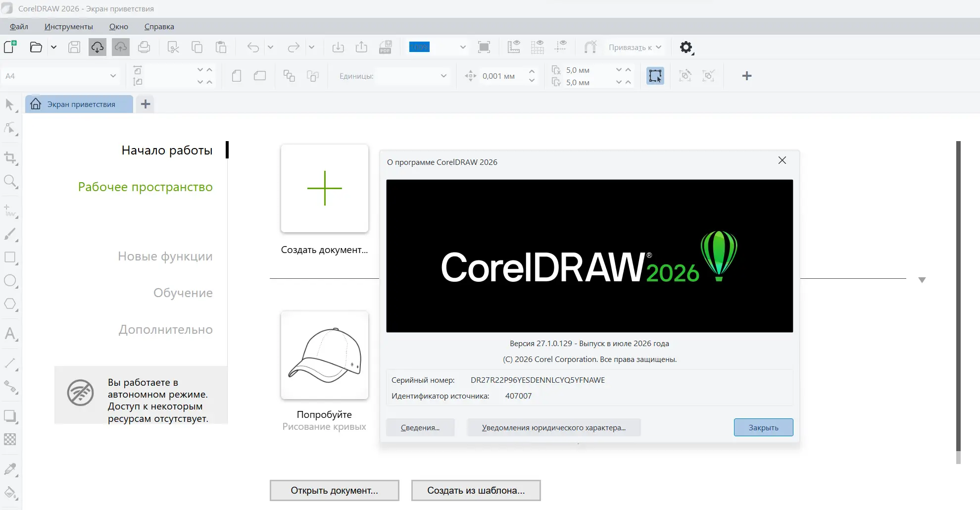Click 'Создать из шаблона...' button
The height and width of the screenshot is (510, 980).
(476, 490)
